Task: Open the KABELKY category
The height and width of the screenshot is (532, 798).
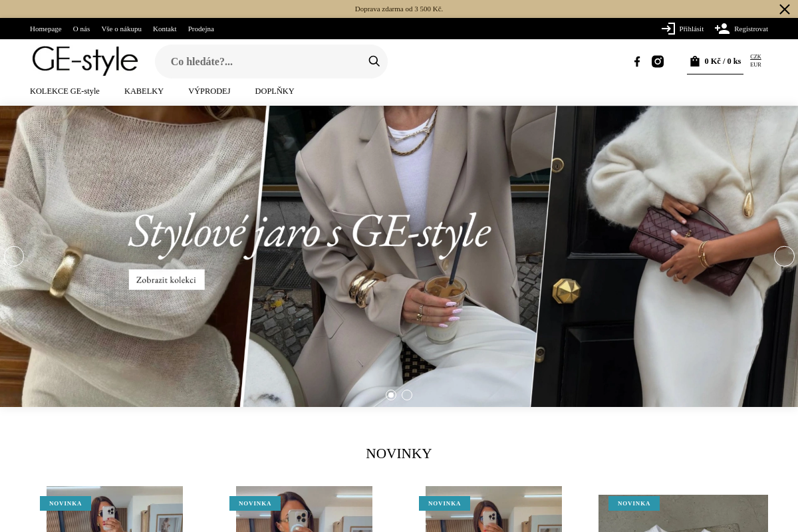Action: [144, 91]
